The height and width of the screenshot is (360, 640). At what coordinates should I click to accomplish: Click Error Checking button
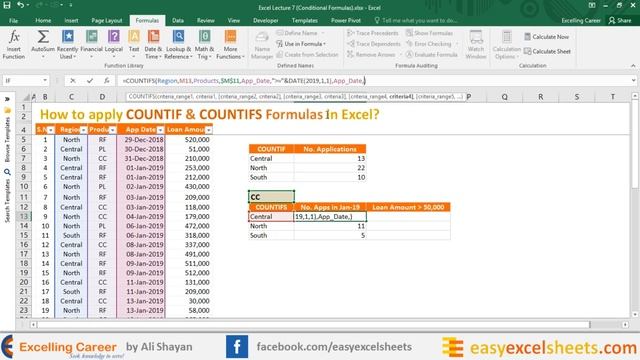click(432, 44)
